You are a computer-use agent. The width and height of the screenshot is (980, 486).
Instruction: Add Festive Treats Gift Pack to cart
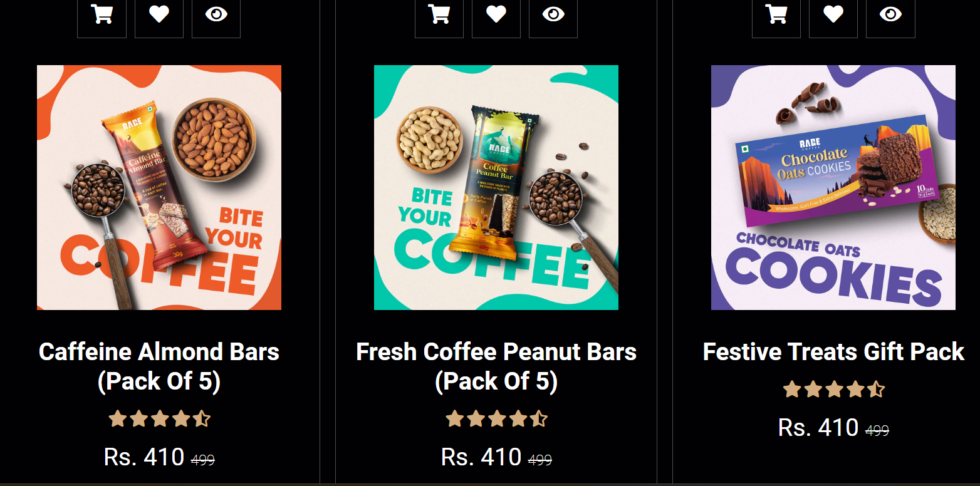776,15
